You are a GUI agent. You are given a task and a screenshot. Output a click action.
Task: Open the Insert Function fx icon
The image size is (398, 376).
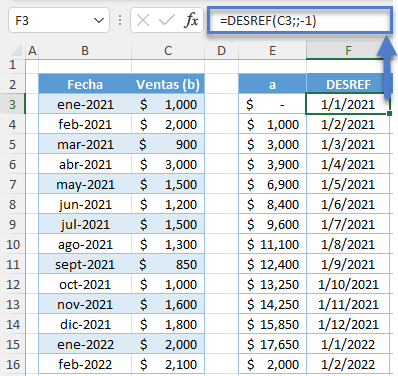pyautogui.click(x=191, y=21)
